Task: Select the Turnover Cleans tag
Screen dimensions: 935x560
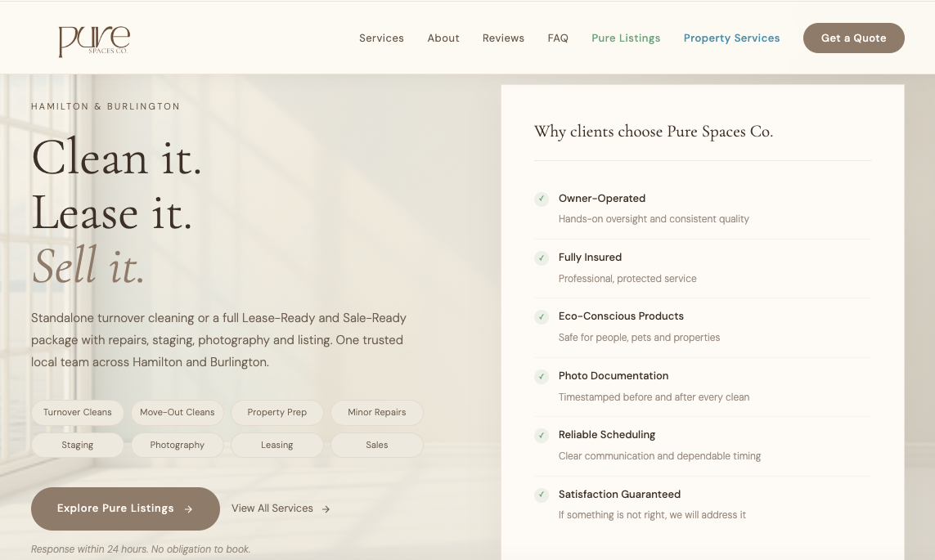Action: pos(78,412)
